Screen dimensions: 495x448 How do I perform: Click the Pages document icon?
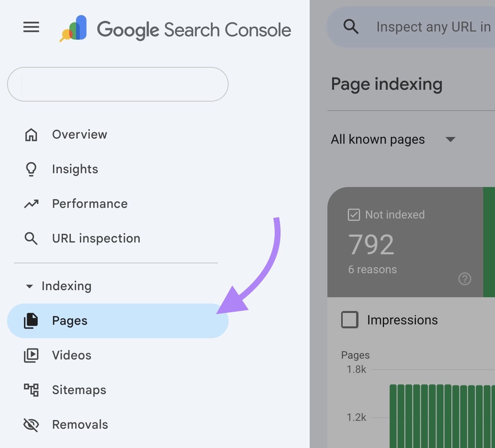click(30, 320)
